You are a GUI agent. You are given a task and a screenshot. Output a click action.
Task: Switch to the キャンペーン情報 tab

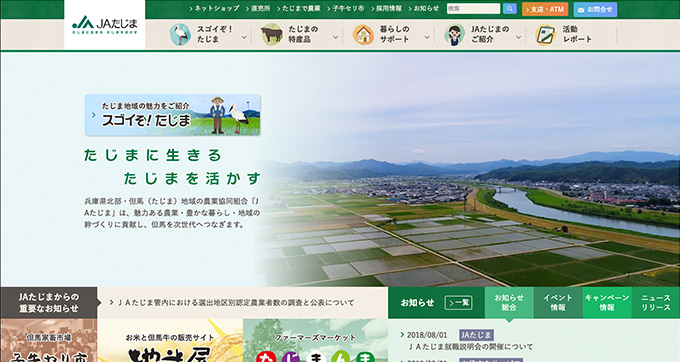click(607, 303)
